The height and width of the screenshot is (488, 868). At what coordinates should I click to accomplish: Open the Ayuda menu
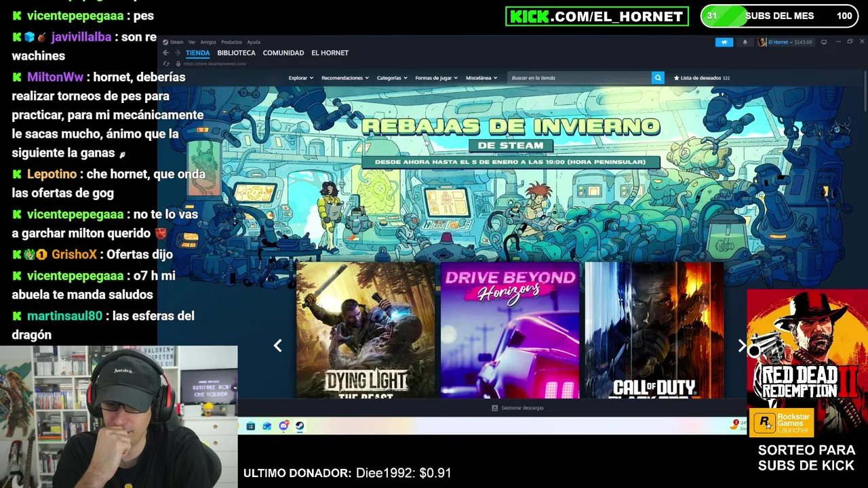tap(254, 42)
